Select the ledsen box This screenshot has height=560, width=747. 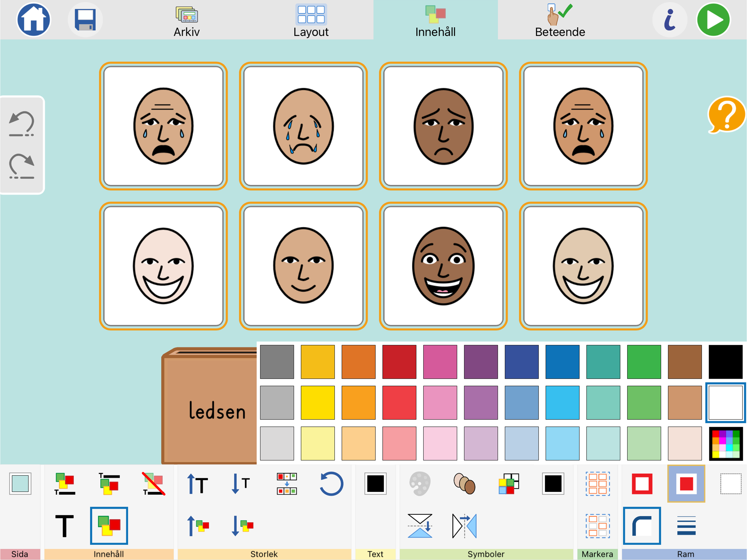[209, 406]
